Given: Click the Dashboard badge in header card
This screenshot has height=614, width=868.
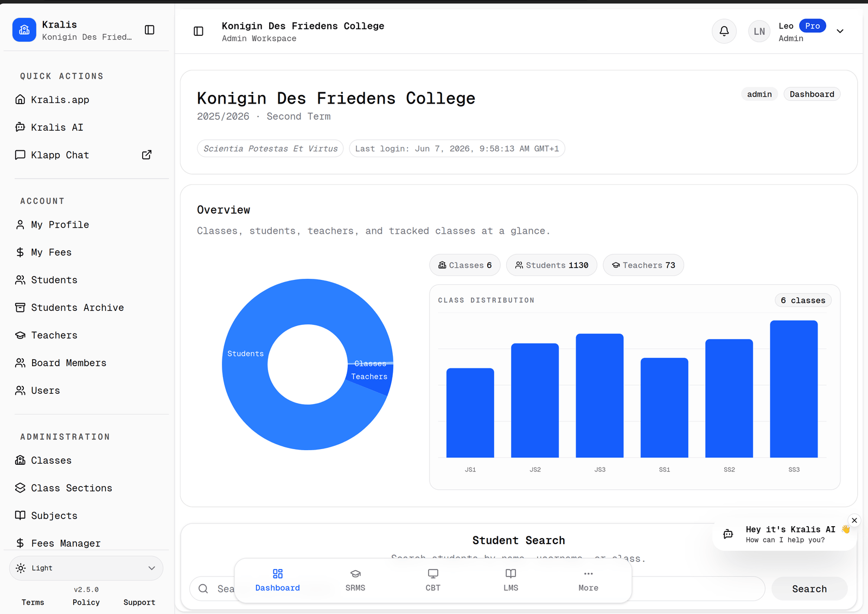Looking at the screenshot, I should 812,94.
